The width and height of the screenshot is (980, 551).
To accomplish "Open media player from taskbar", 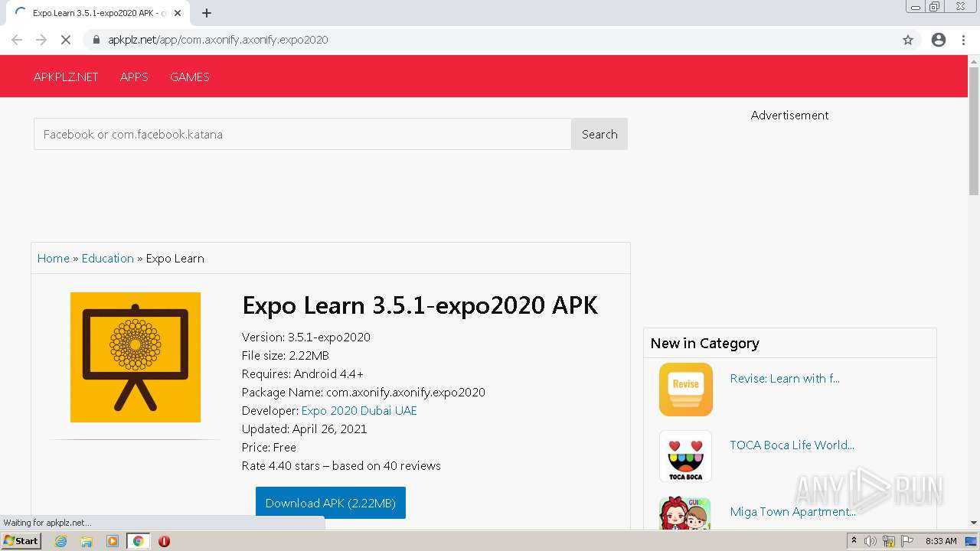I will (113, 541).
